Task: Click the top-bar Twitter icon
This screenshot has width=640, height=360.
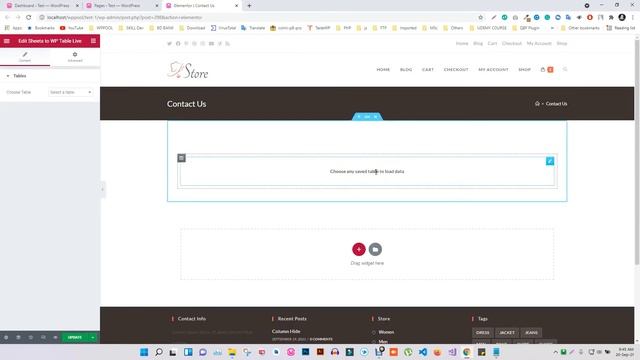Action: [169, 44]
